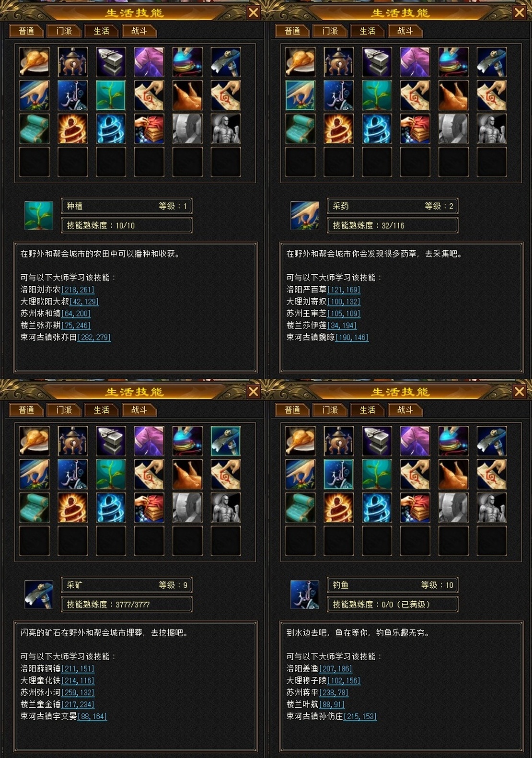Viewport: 532px width, 758px height.
Task: Choose the cauldron icon in 采矿 panel
Action: click(73, 441)
